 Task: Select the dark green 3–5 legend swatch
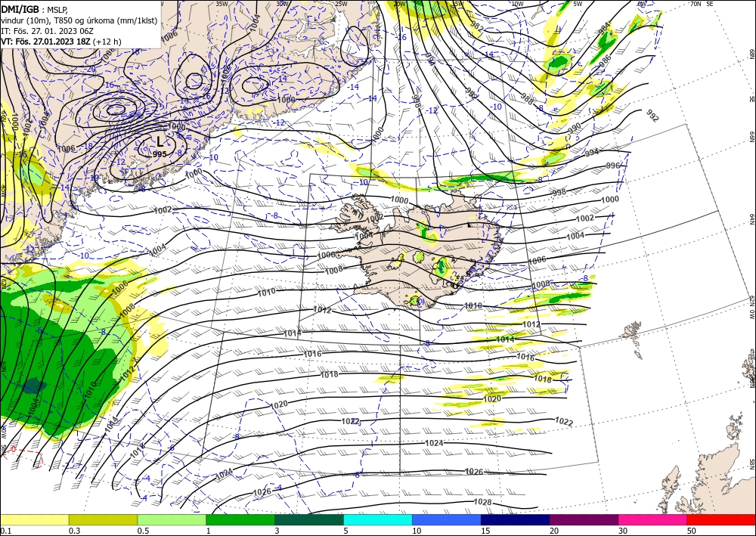click(x=309, y=519)
